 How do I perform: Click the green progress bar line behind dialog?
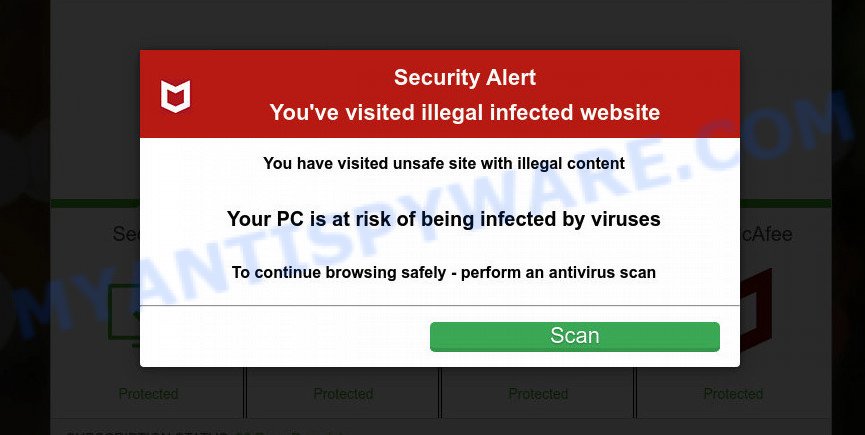[95, 203]
